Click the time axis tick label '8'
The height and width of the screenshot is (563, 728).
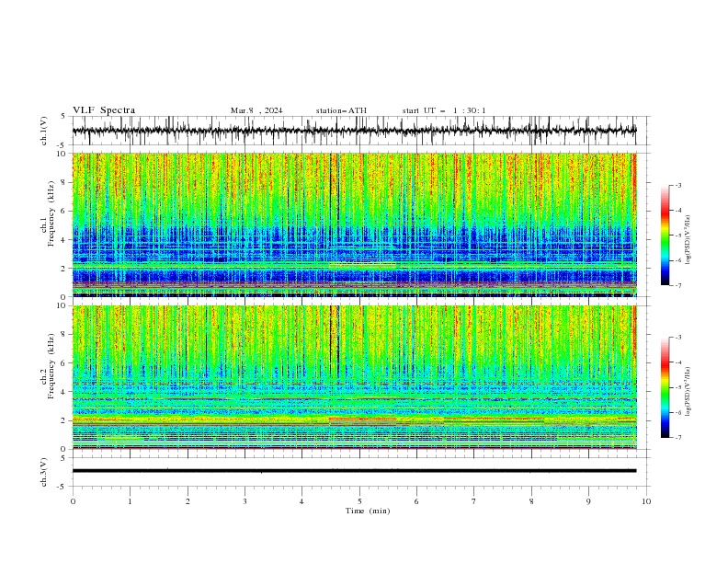click(531, 501)
